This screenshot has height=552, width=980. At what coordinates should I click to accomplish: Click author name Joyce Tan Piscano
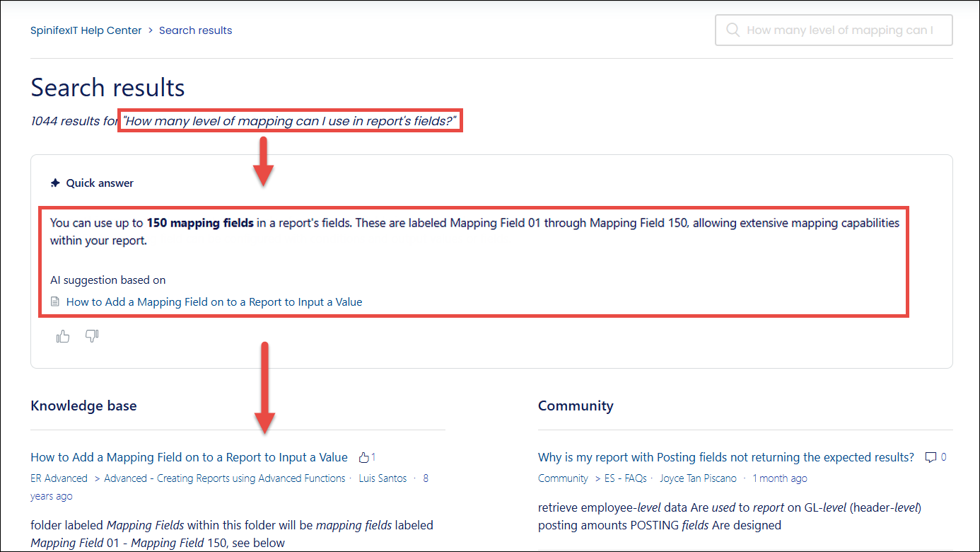click(698, 478)
